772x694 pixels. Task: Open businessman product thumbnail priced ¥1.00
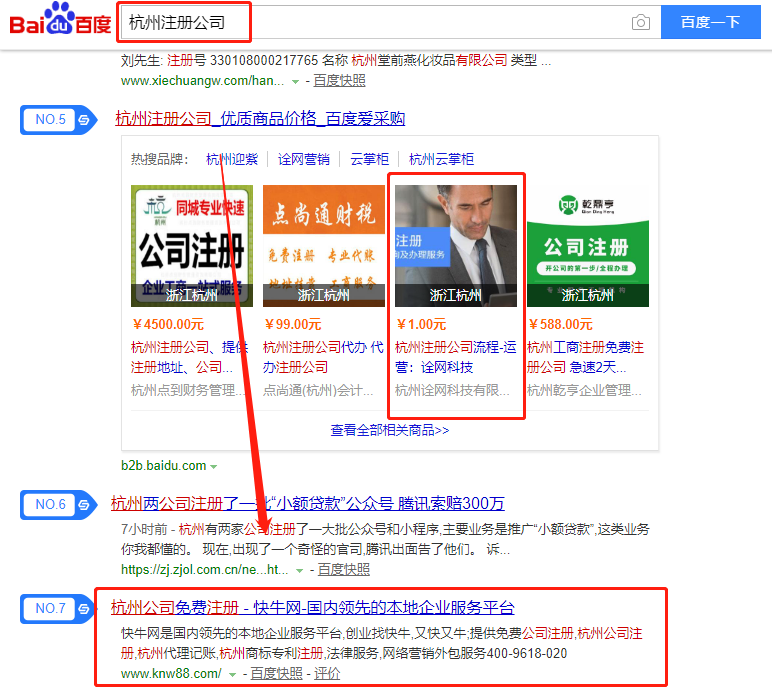(x=456, y=246)
